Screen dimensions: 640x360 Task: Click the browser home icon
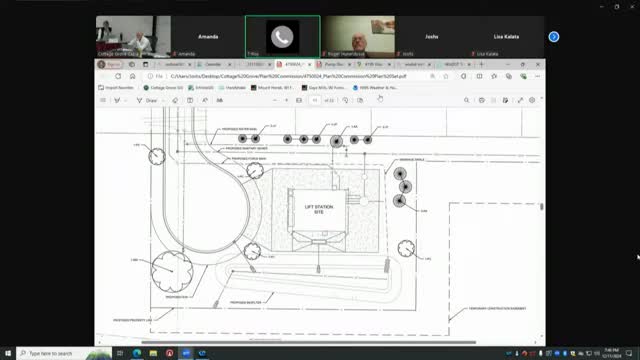(133, 76)
